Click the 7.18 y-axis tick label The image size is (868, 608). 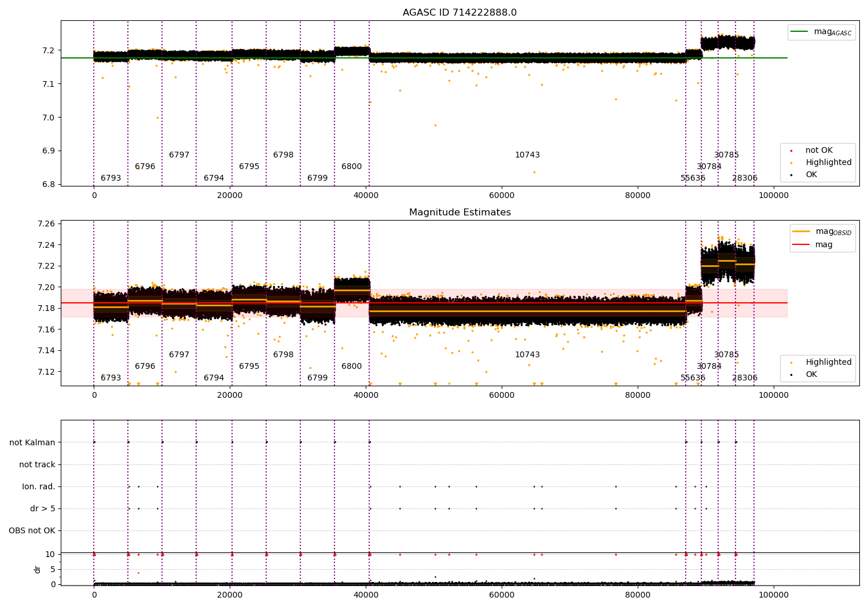tap(46, 309)
